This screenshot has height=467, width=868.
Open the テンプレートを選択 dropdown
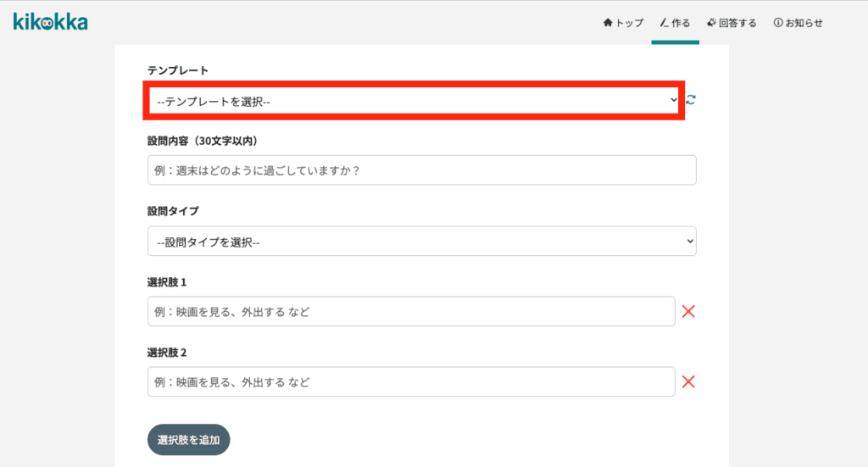click(x=414, y=101)
